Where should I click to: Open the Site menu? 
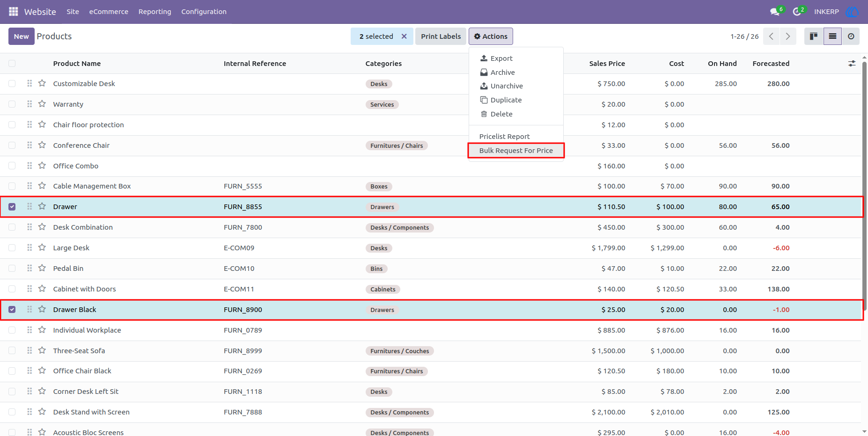[x=73, y=12]
